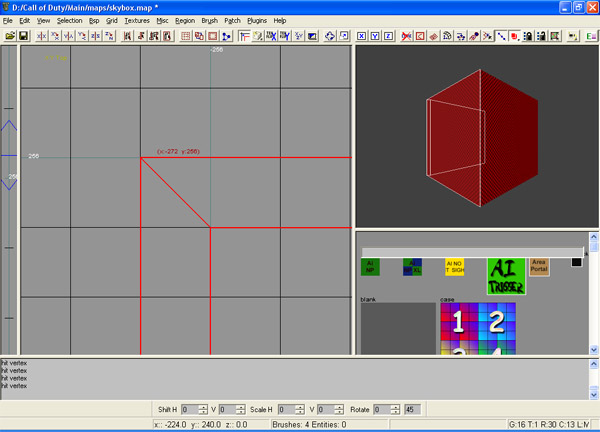Select the Area Portal texture
The height and width of the screenshot is (432, 600).
tap(539, 267)
